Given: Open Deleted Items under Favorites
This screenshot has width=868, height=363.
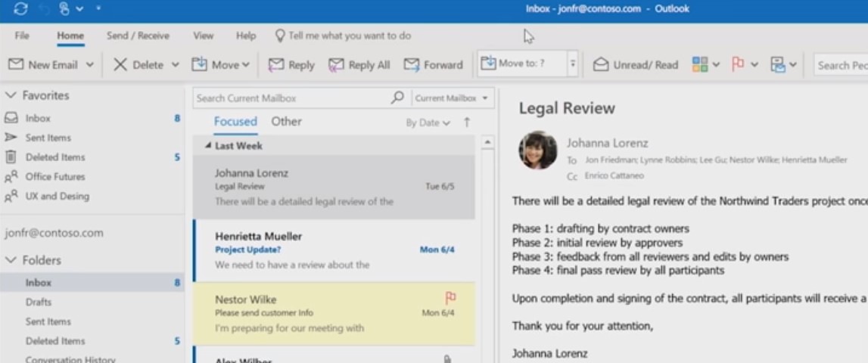Looking at the screenshot, I should (x=54, y=157).
